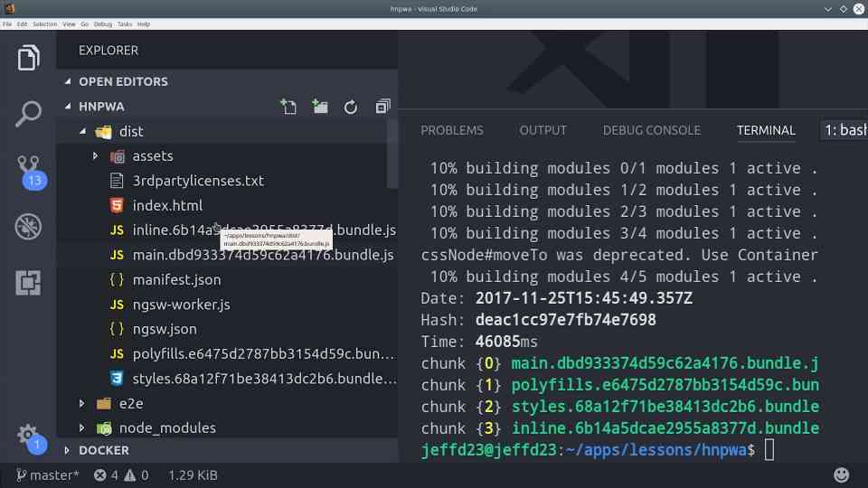Expand the DOCKER section

[x=103, y=450]
